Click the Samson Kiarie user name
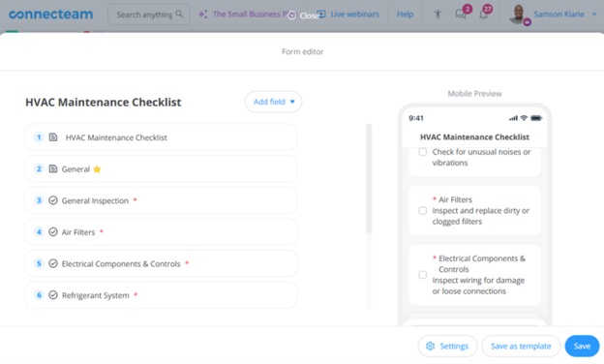This screenshot has height=364, width=604. tap(559, 15)
